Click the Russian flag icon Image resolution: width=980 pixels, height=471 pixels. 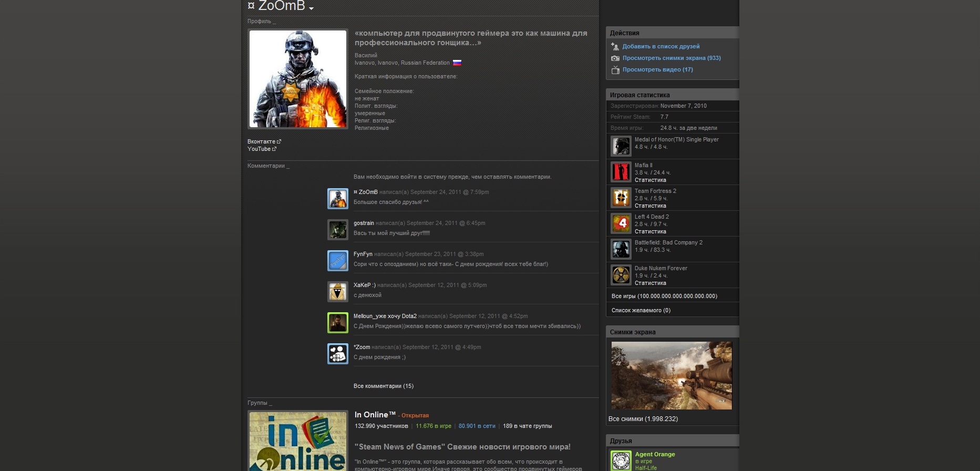coord(457,63)
